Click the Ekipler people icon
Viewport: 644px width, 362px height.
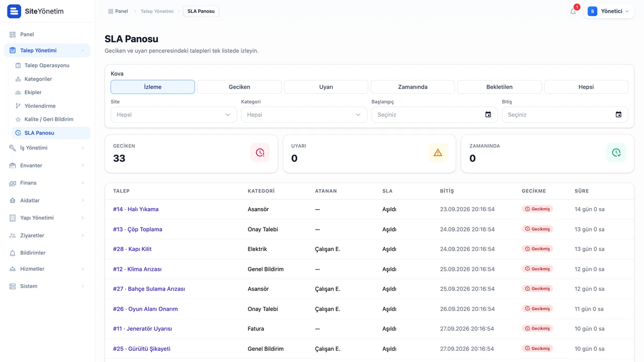pyautogui.click(x=18, y=92)
